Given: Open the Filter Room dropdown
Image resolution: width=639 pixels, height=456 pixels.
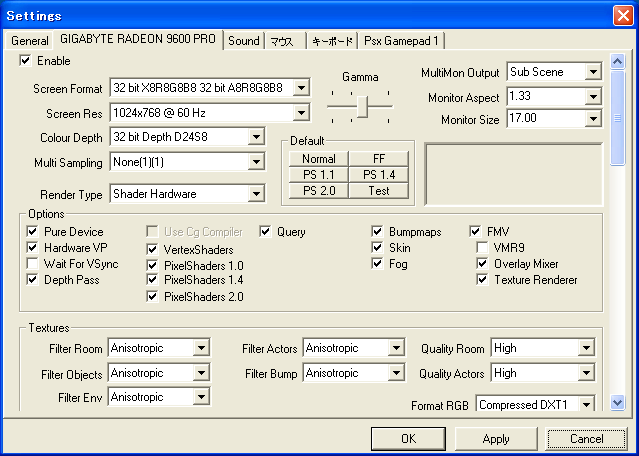Looking at the screenshot, I should pos(201,349).
